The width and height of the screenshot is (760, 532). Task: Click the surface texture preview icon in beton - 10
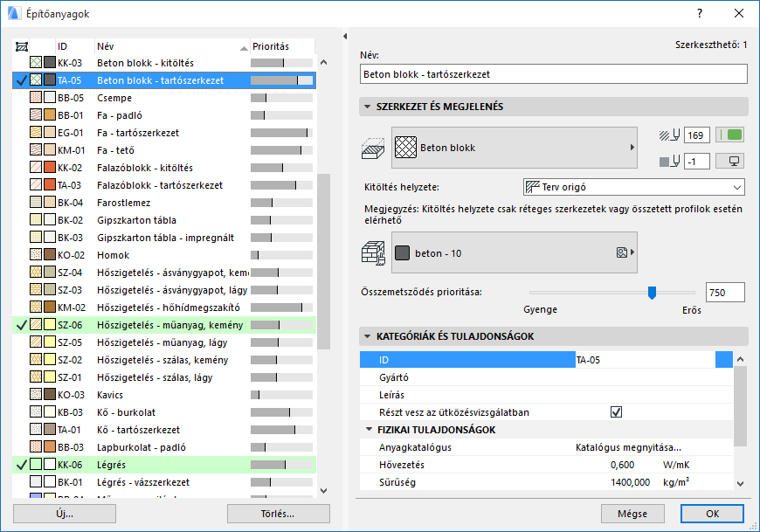(x=621, y=252)
